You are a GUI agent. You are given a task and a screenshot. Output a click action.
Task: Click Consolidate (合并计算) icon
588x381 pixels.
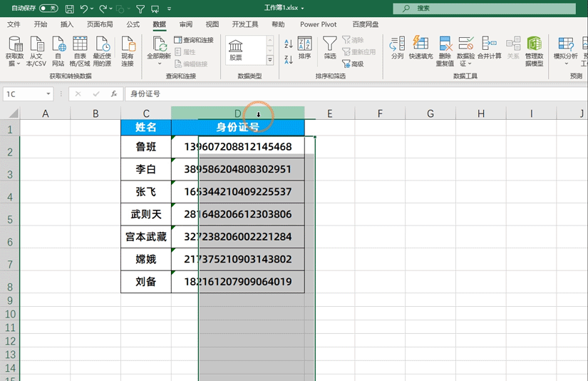[x=489, y=44]
